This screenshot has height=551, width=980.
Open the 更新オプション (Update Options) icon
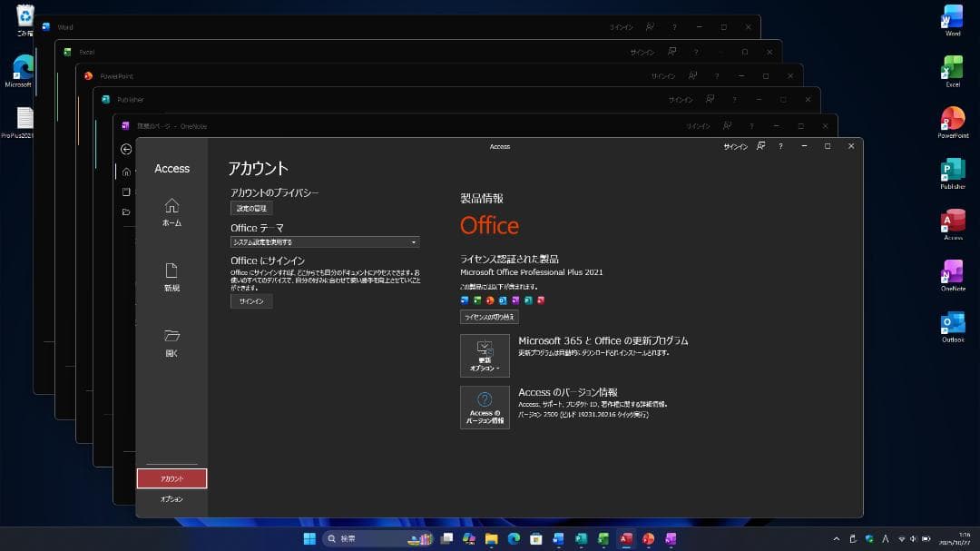pyautogui.click(x=485, y=355)
